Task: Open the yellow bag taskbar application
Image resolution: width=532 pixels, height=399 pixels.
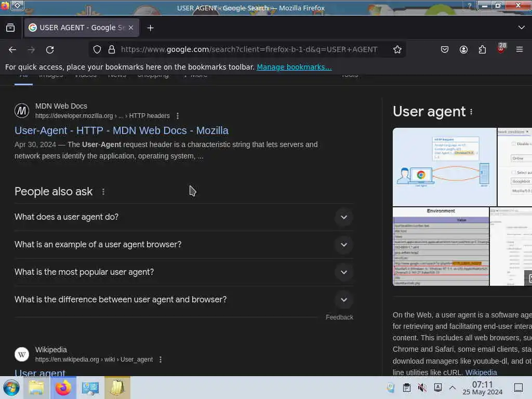Action: [x=117, y=388]
